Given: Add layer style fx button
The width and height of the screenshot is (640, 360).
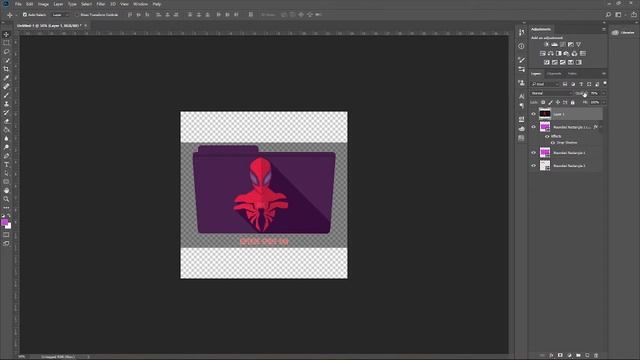Looking at the screenshot, I should (551, 356).
